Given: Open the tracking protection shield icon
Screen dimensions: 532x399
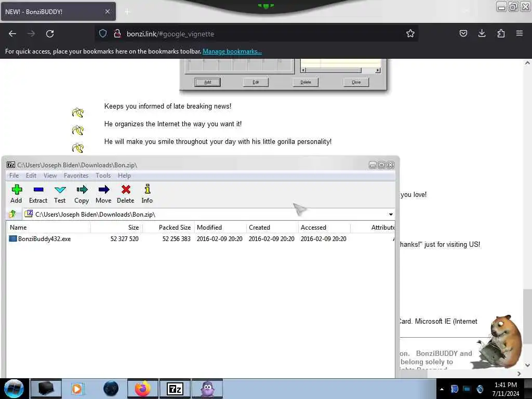Looking at the screenshot, I should [x=103, y=33].
